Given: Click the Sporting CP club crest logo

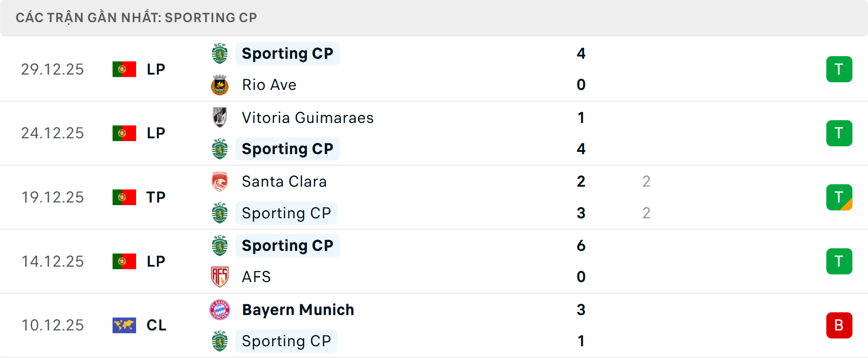Looking at the screenshot, I should (220, 53).
